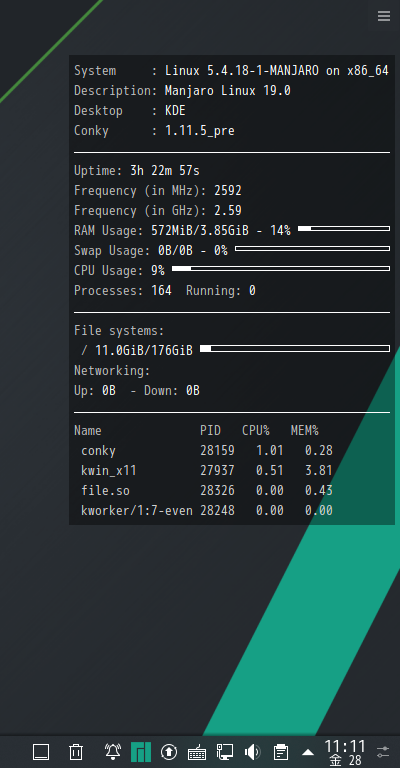This screenshot has height=768, width=400.
Task: Click the Desktop value 'KDE'
Action: [175, 111]
